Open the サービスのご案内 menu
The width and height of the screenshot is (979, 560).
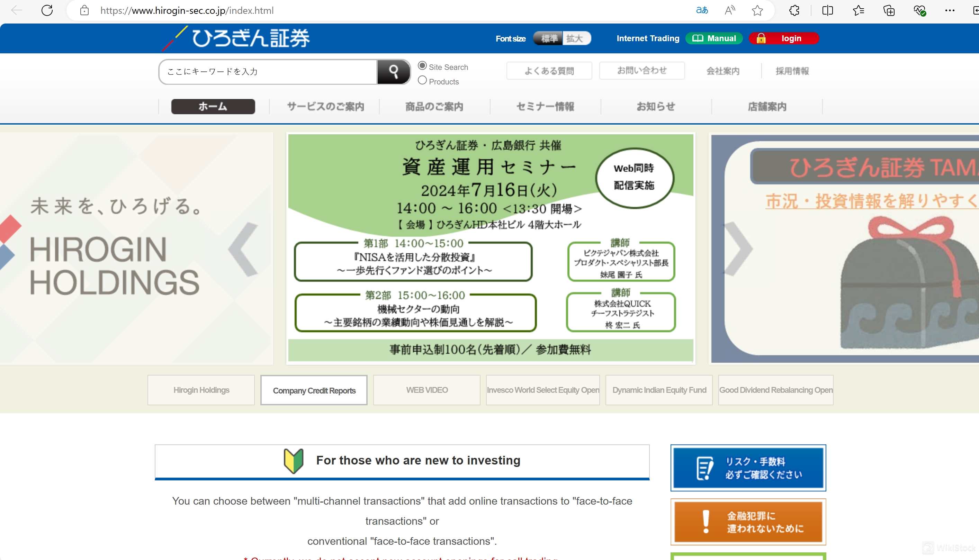(325, 107)
